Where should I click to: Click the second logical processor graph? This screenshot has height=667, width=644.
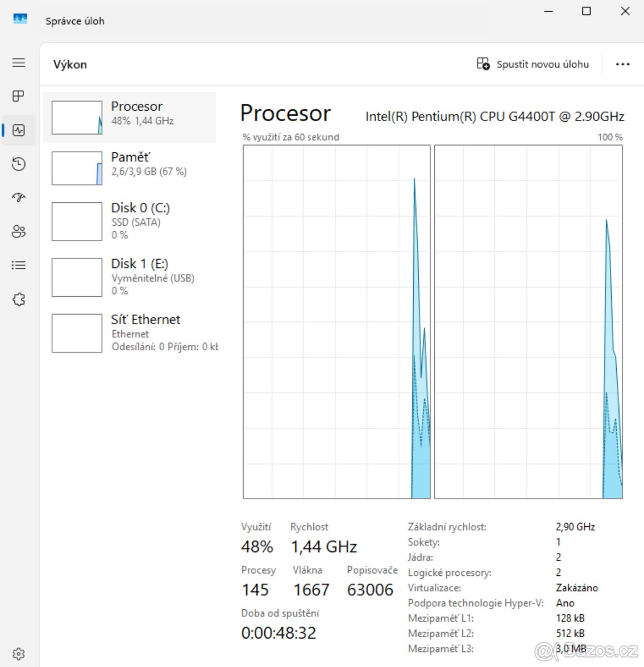[528, 322]
